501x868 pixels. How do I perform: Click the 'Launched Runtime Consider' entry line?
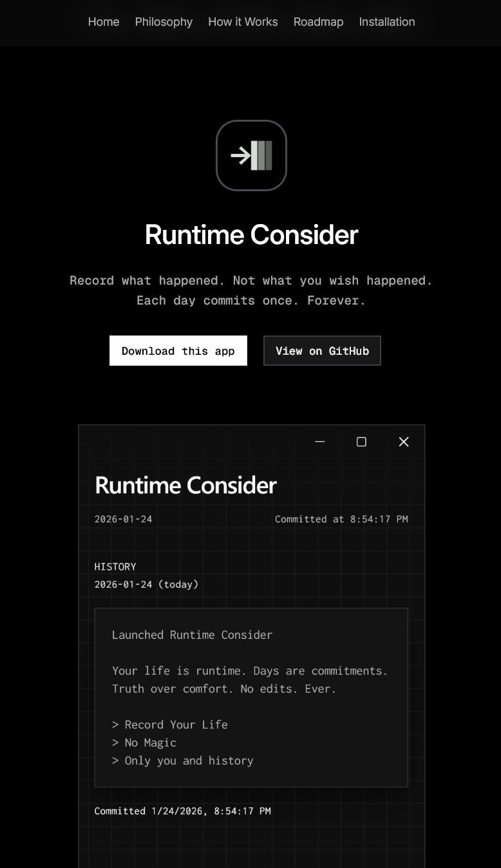click(192, 635)
